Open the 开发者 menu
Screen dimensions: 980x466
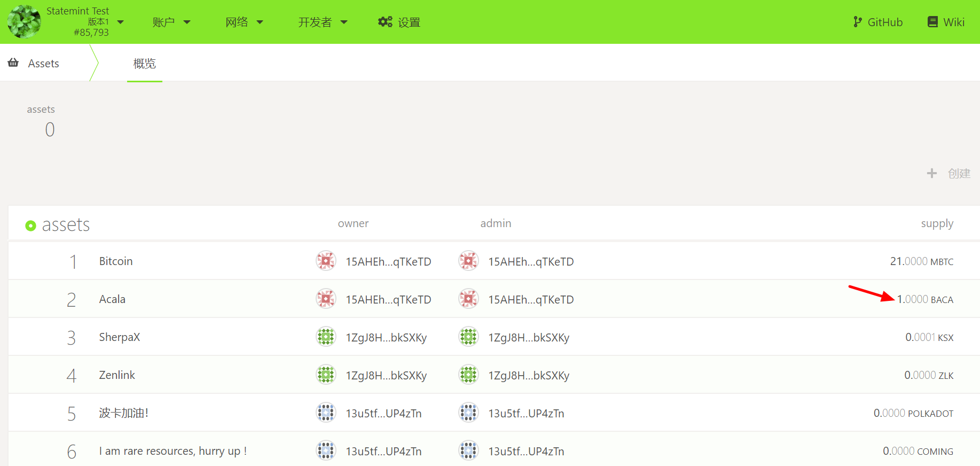point(315,22)
